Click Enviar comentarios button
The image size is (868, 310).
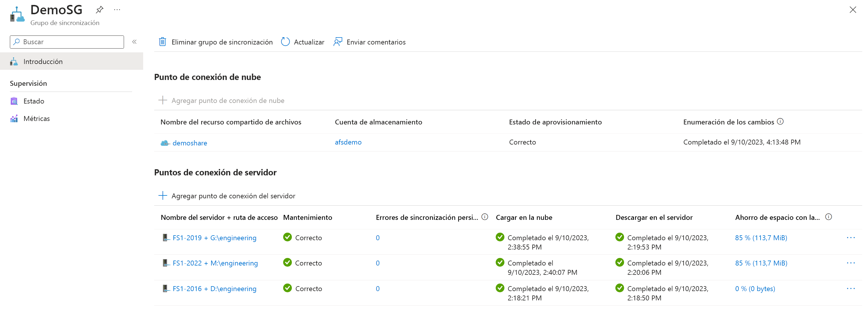(x=370, y=42)
